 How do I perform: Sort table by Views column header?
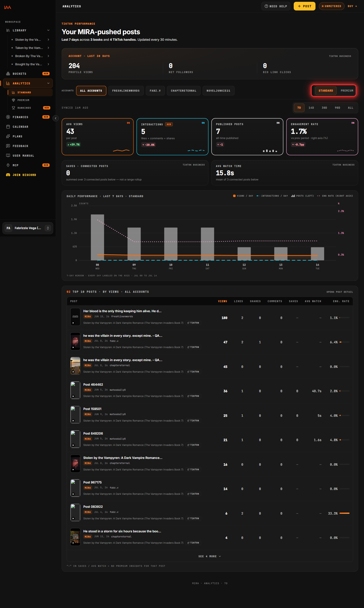click(x=222, y=301)
